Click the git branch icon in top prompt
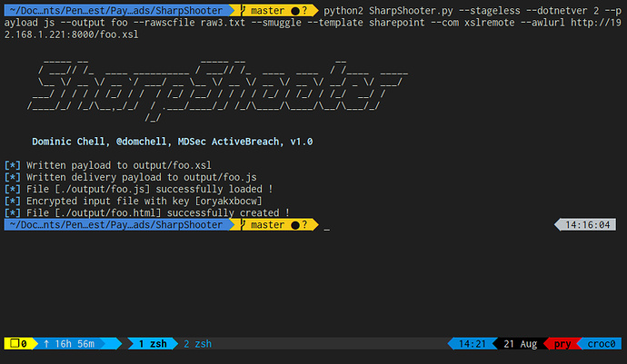Viewport: 627px width, 364px height. [244, 10]
